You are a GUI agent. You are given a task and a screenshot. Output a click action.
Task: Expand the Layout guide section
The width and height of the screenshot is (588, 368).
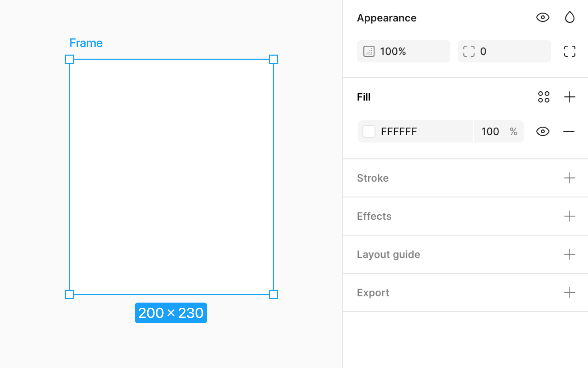[569, 254]
